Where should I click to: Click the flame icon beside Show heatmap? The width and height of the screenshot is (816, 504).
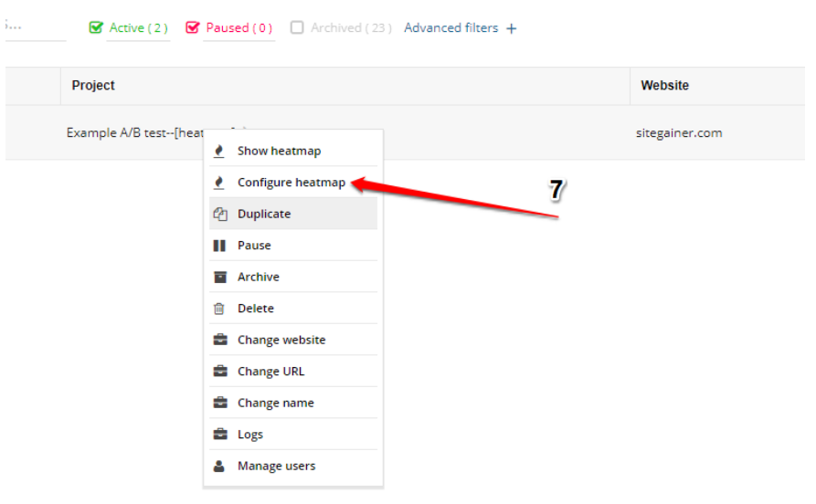click(x=219, y=152)
